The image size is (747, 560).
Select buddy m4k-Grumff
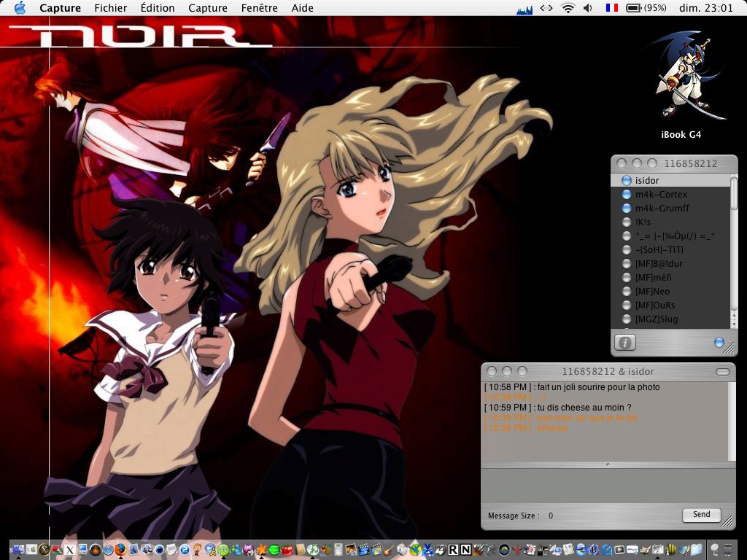coord(671,208)
